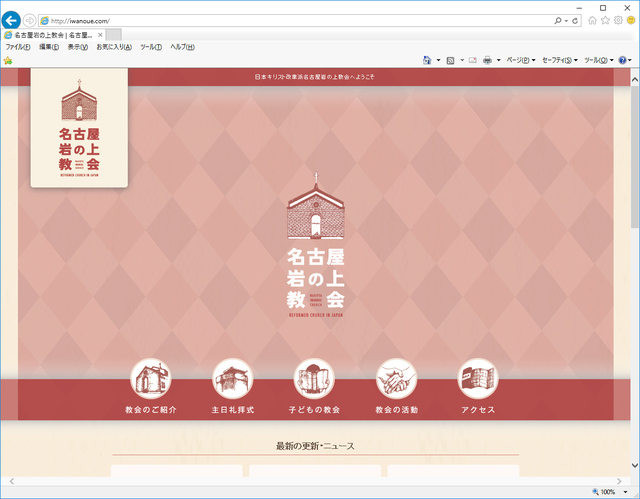Click the アクセス map icon
640x499 pixels.
pos(477,379)
